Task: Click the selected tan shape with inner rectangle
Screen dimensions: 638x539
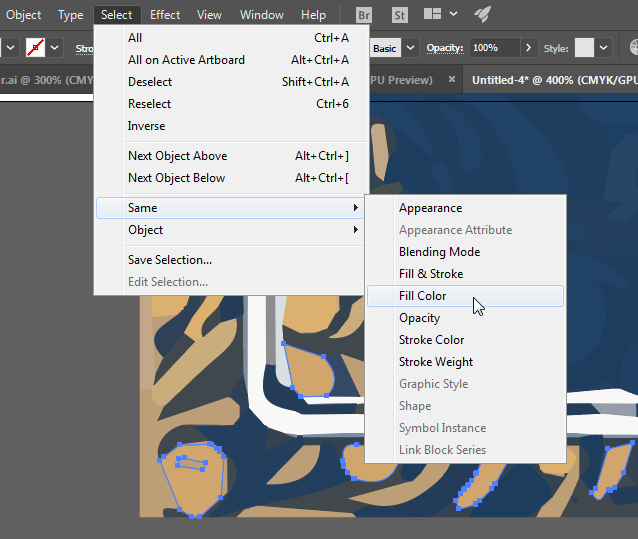Action: 194,488
